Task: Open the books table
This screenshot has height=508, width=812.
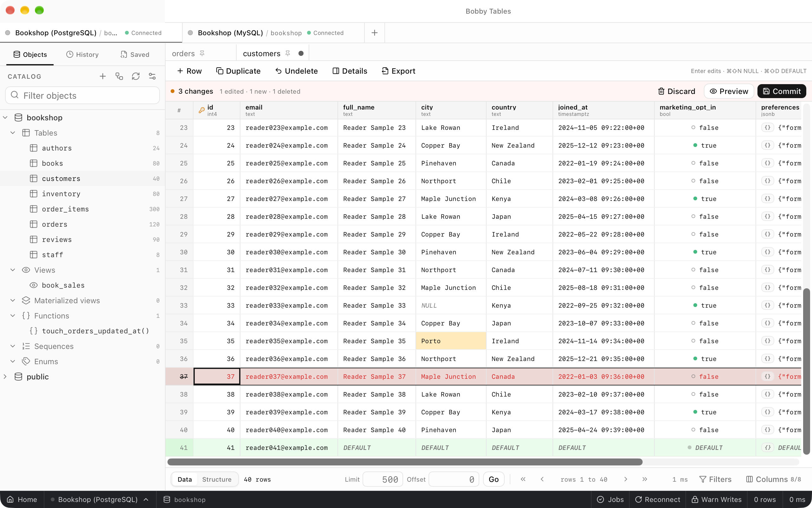Action: [82, 163]
